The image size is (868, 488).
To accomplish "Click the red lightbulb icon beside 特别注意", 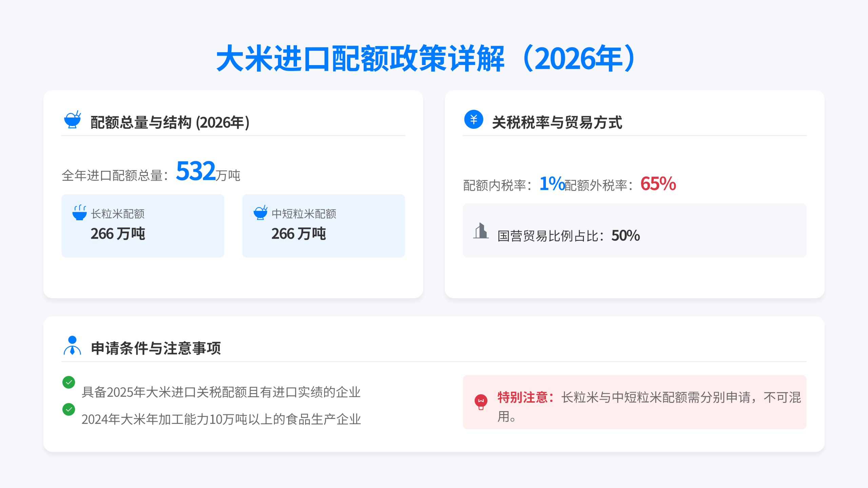I will (x=481, y=402).
